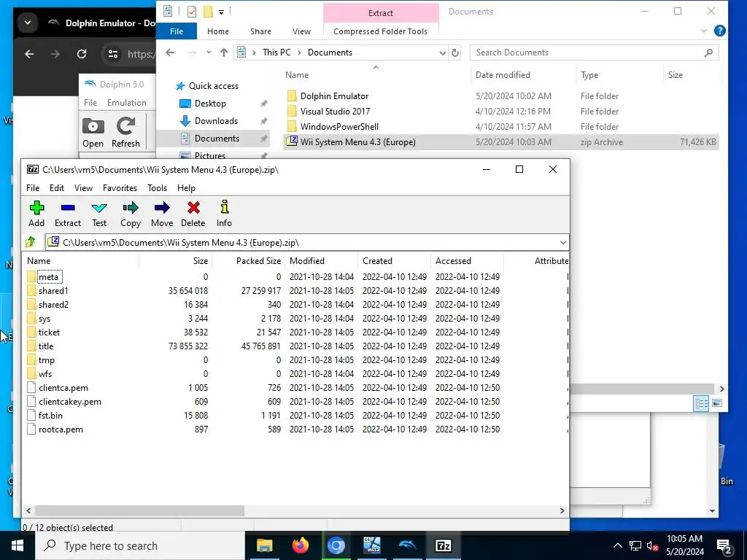Expand Explorer's address bar history dropdown
747x560 pixels.
tap(443, 52)
